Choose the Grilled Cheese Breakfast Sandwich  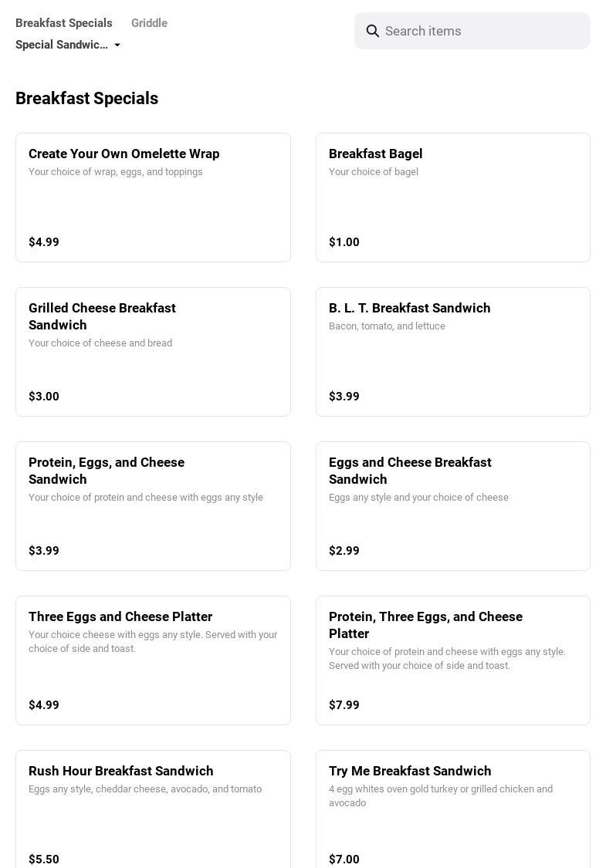153,352
